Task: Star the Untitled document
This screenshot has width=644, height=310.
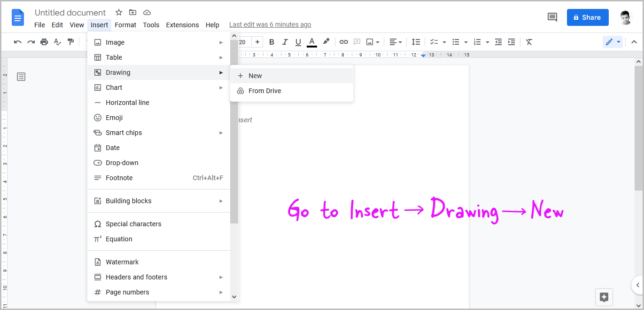Action: point(118,12)
